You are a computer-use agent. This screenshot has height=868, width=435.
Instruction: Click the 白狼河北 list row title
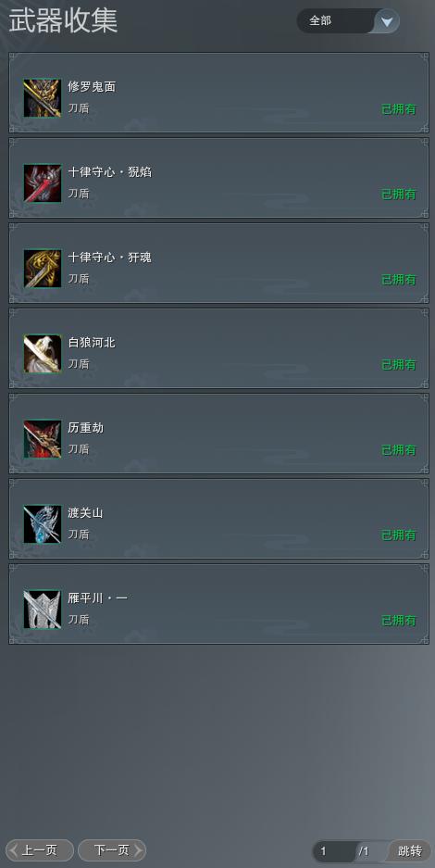click(x=92, y=343)
